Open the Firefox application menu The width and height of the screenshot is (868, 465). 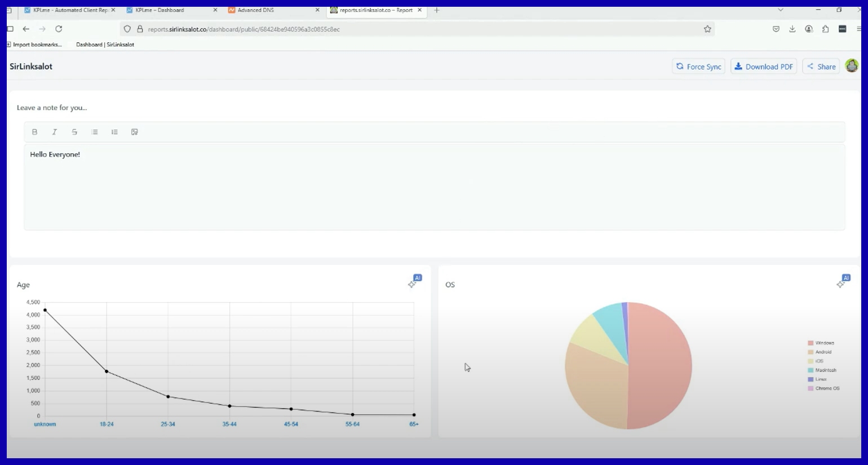click(x=859, y=29)
